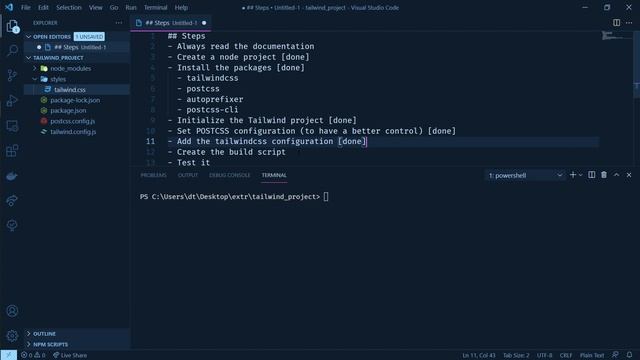Click Plain Text language mode in status bar

click(592, 355)
